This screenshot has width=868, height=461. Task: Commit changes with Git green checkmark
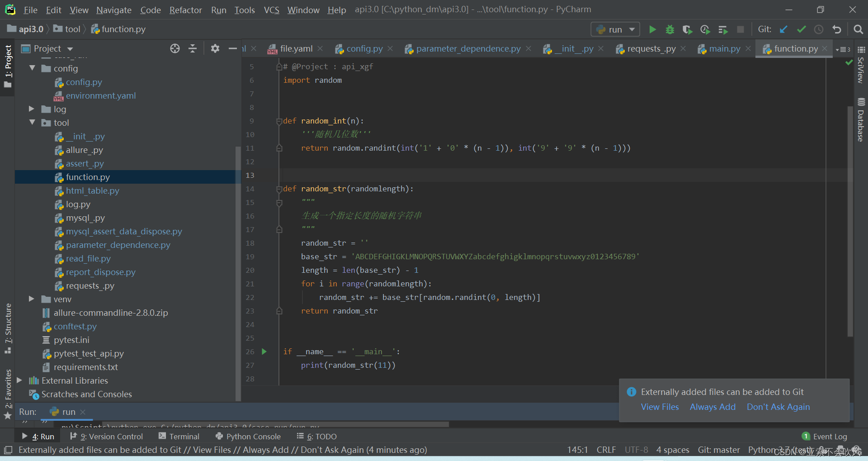coord(801,29)
